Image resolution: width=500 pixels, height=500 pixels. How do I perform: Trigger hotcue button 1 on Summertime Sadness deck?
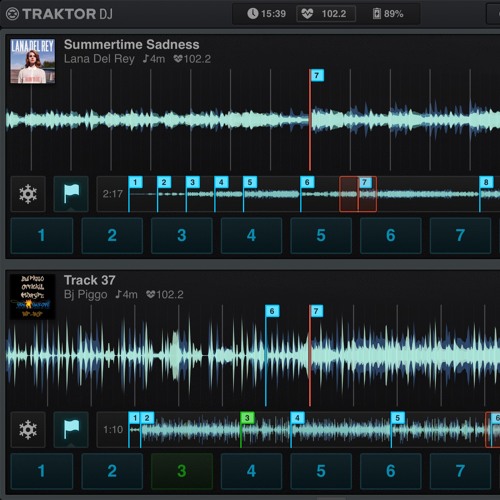pyautogui.click(x=42, y=235)
